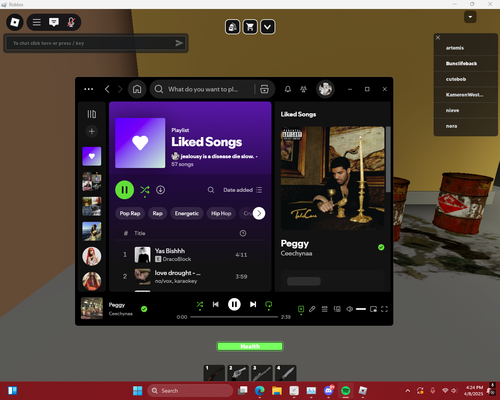The image size is (500, 400).
Task: Click the Now Playing panel scrollbar
Action: [388, 159]
